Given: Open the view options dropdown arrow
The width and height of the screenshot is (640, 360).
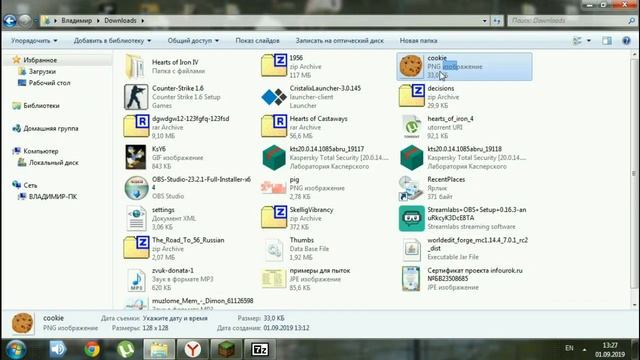Looking at the screenshot, I should click(x=589, y=41).
